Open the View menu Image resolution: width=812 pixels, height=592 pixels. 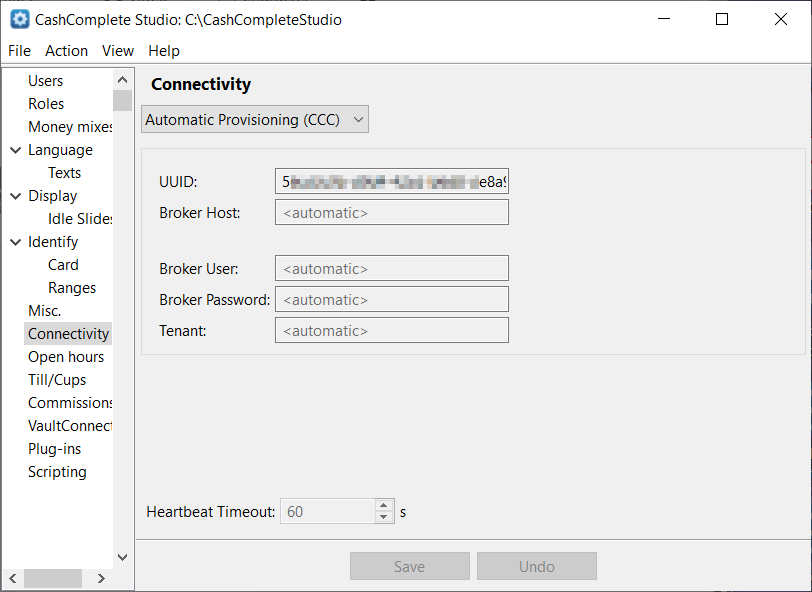coord(117,51)
